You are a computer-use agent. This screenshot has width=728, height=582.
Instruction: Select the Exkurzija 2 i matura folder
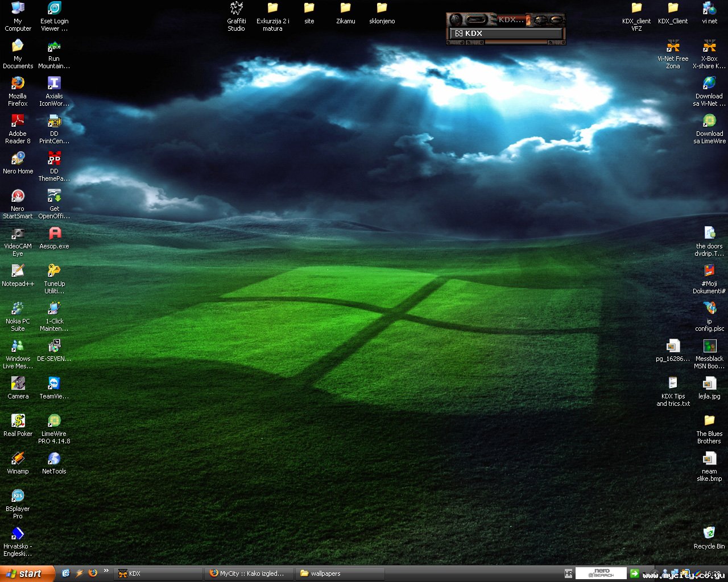272,16
